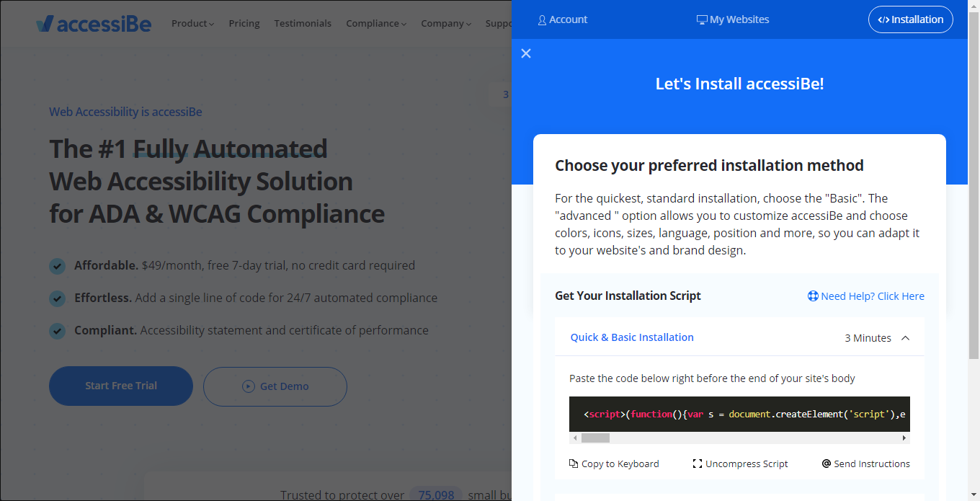Screen dimensions: 980x501
Task: Click the play icon in Get Demo
Action: [x=249, y=386]
